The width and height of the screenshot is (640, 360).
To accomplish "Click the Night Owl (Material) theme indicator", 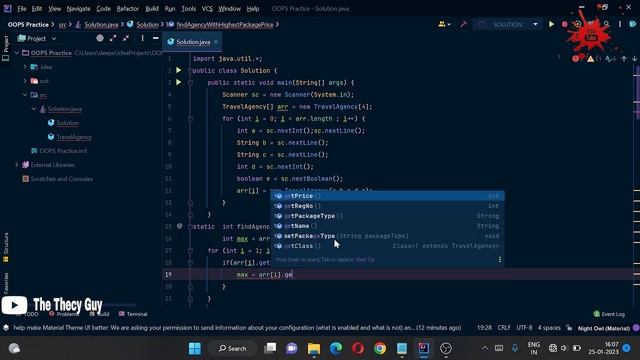I will point(604,328).
